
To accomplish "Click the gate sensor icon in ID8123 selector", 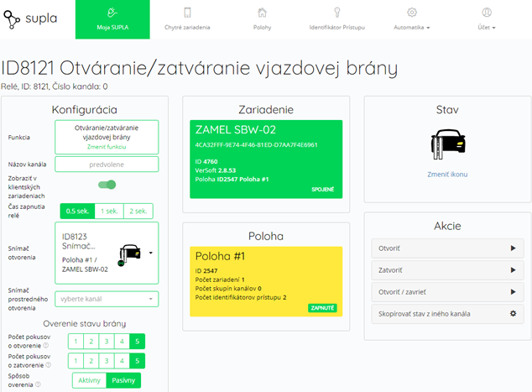I will 129,255.
